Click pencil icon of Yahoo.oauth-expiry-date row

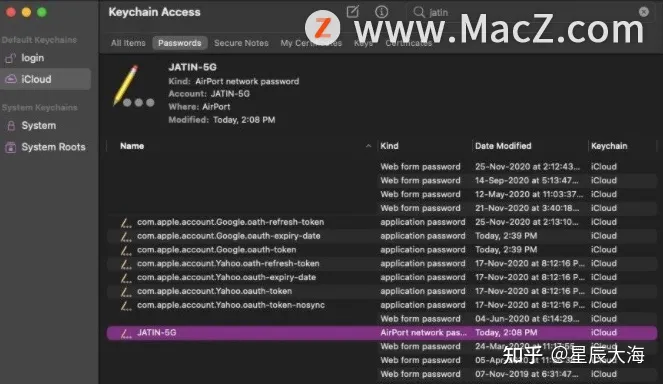pyautogui.click(x=126, y=278)
